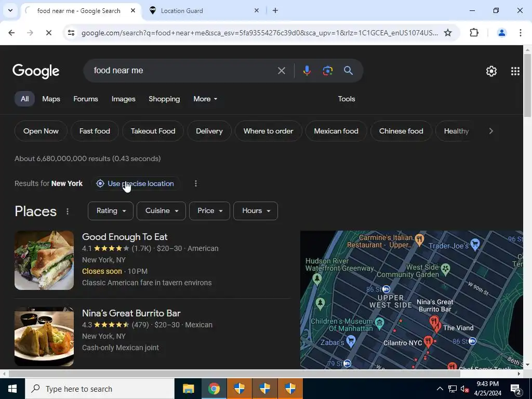
Task: Click the horizontal page scrollbar
Action: 234,374
